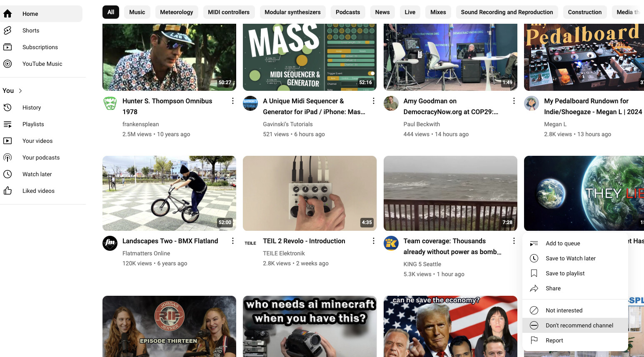Open more options for TEIL 2 Revolo video

pyautogui.click(x=373, y=241)
